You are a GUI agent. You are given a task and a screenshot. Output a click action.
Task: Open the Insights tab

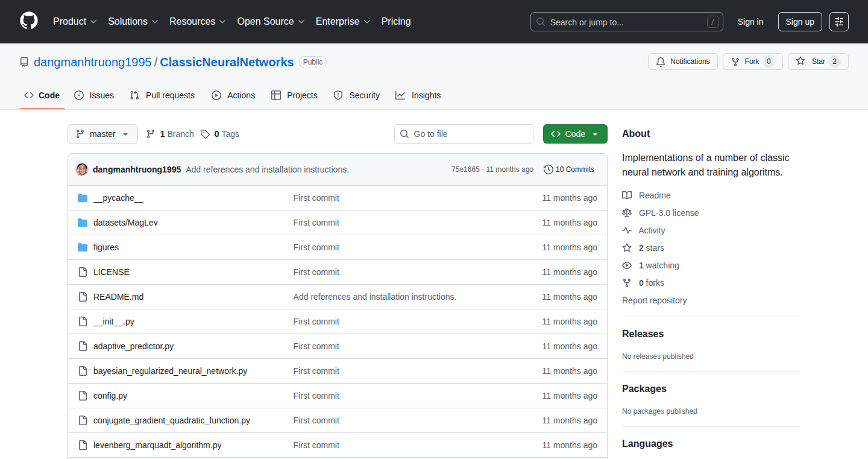click(x=418, y=95)
